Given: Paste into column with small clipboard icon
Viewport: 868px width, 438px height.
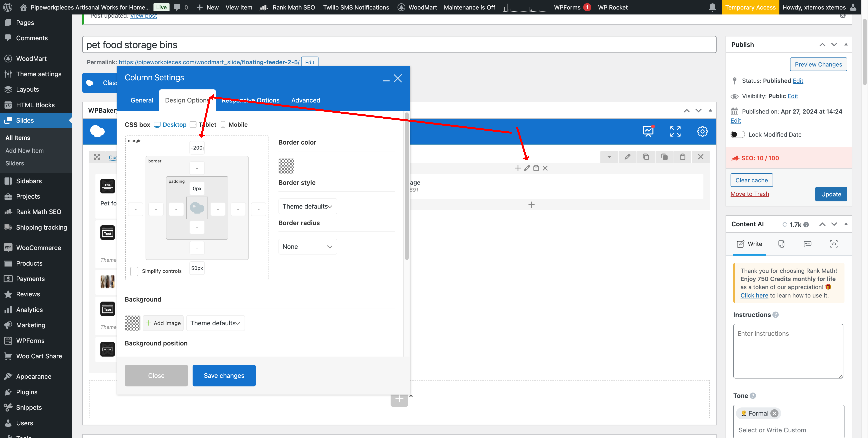Looking at the screenshot, I should coord(536,168).
